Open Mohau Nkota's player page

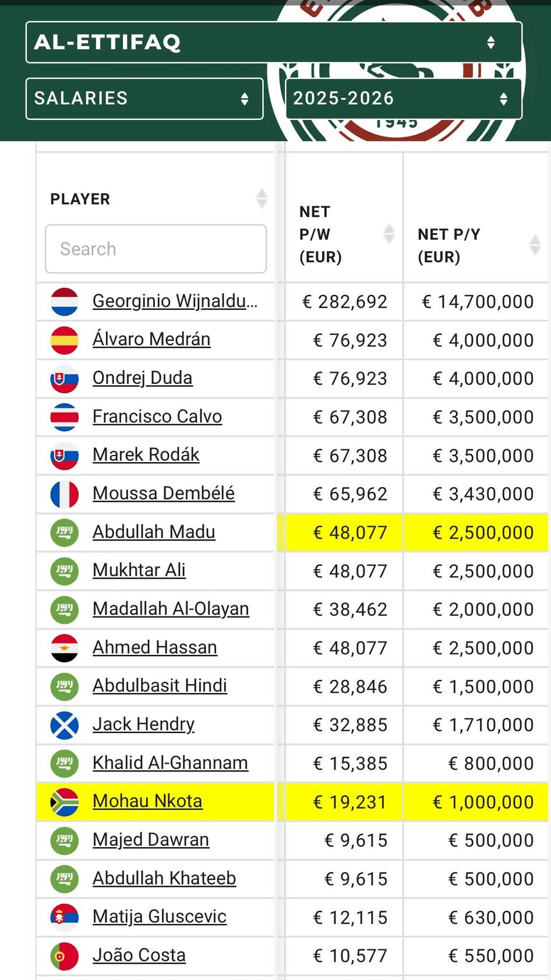(147, 801)
